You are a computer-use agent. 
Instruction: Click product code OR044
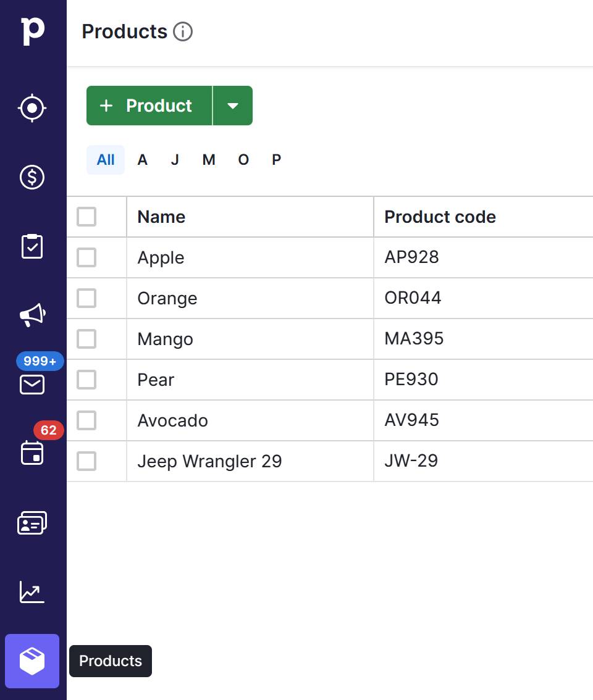pos(413,298)
